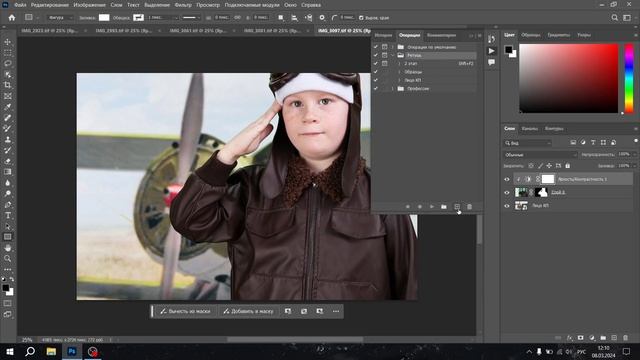Expand the Образцы action
The image size is (640, 360).
399,72
